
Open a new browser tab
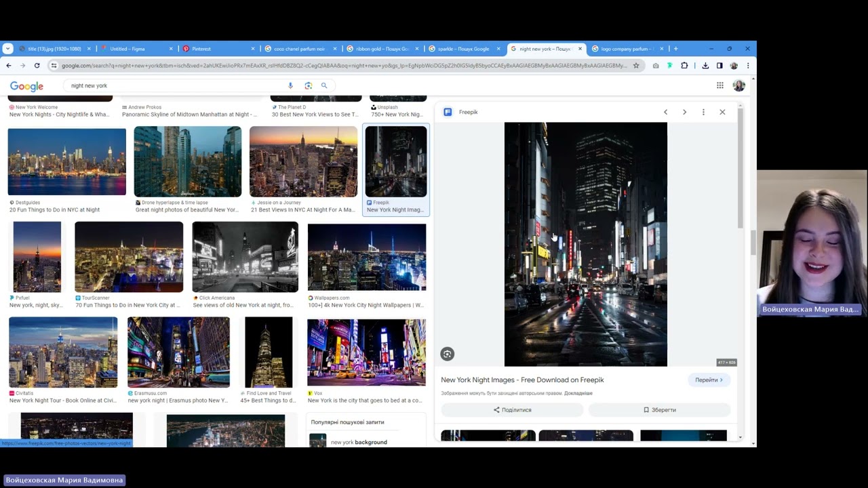pyautogui.click(x=675, y=49)
